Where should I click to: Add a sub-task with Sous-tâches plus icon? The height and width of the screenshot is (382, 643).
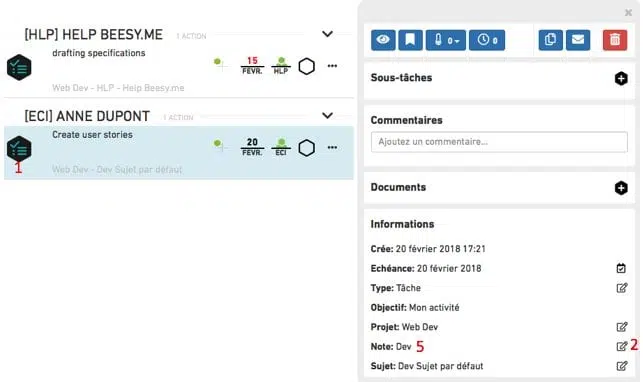click(621, 78)
